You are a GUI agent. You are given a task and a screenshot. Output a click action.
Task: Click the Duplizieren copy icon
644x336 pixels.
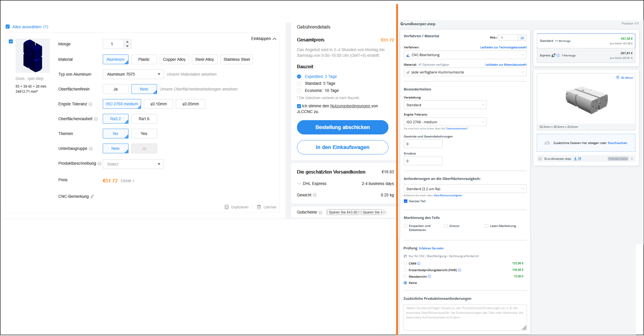point(227,207)
